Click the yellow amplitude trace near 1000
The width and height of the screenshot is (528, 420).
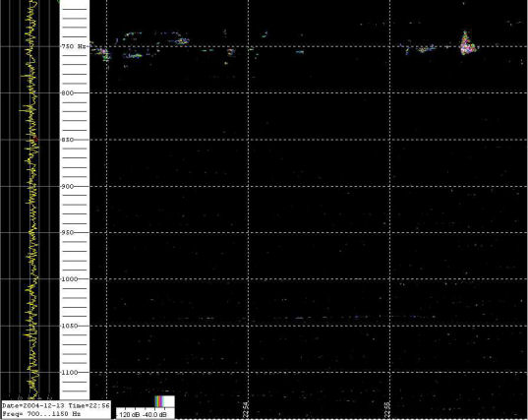point(32,279)
